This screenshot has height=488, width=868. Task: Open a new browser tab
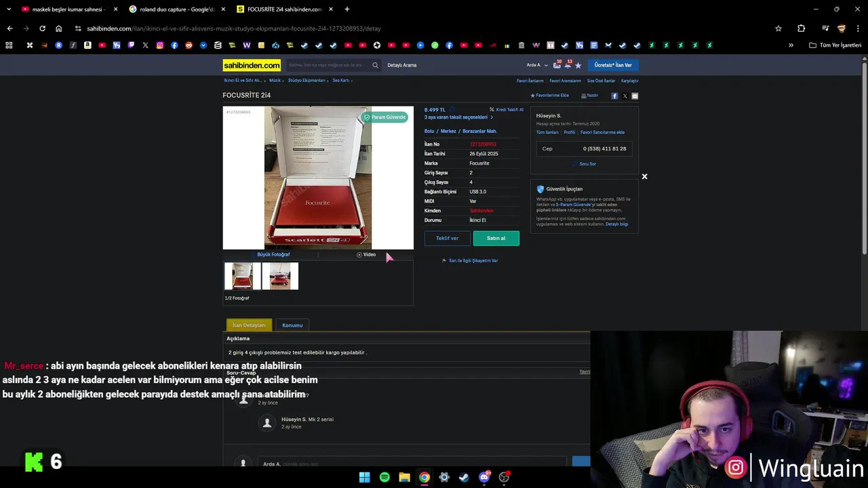point(347,9)
